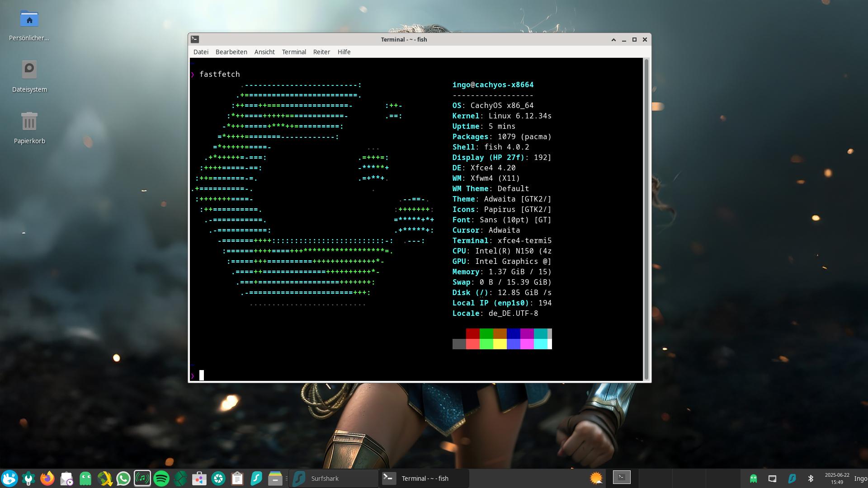This screenshot has width=868, height=488.
Task: Open the Papierkorb desktop icon
Action: point(29,123)
